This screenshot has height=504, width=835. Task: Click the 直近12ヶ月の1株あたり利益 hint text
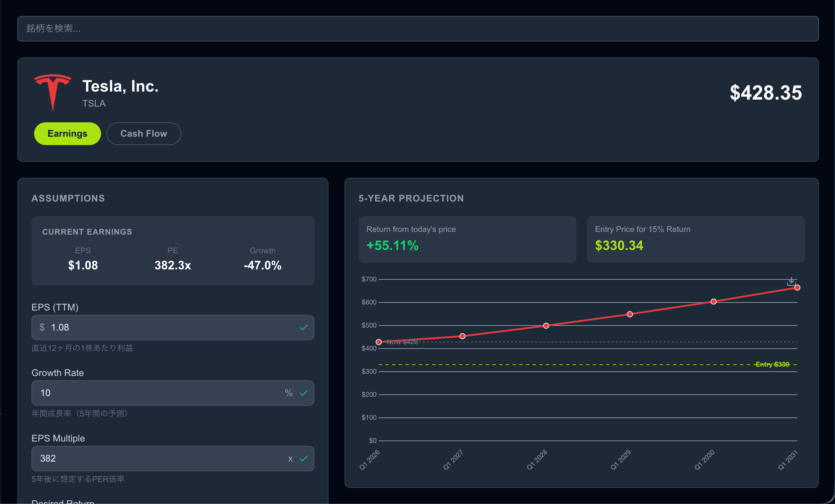(82, 348)
